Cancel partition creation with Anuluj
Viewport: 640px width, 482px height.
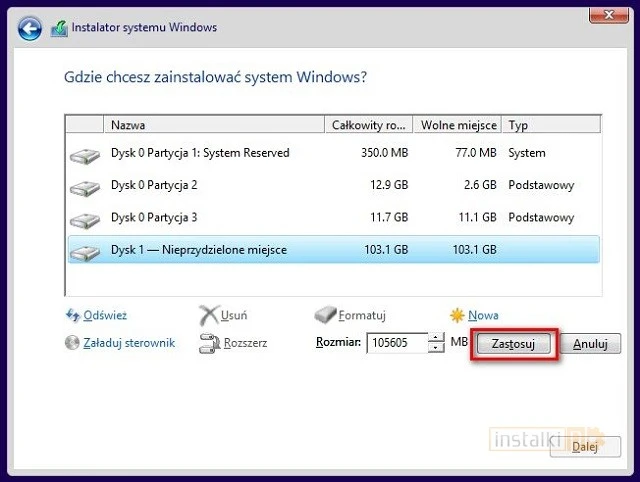(x=590, y=344)
